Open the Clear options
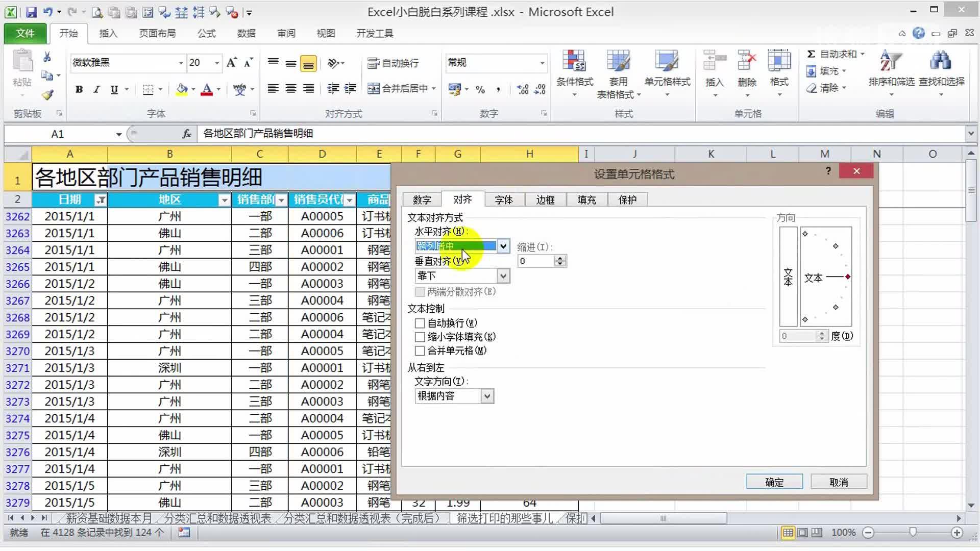 828,88
